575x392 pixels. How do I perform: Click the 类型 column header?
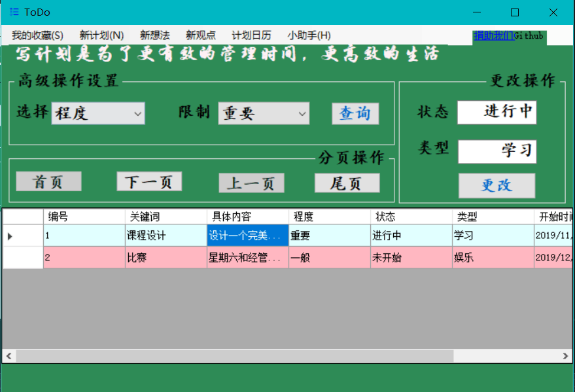tap(493, 217)
